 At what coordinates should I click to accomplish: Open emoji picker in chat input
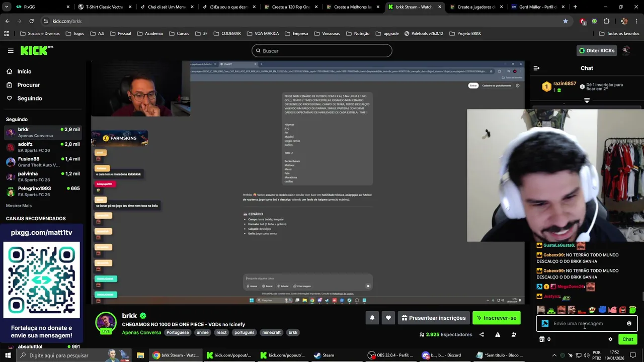point(629,324)
